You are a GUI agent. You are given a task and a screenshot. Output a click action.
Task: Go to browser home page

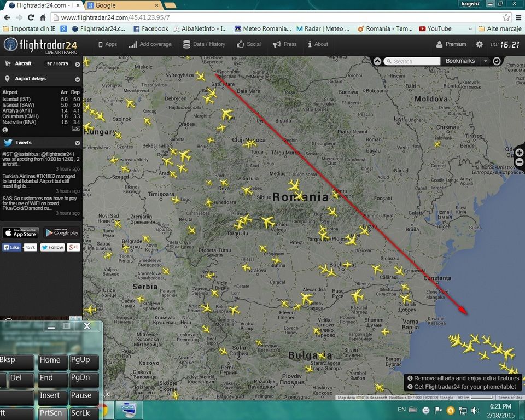pyautogui.click(x=43, y=17)
